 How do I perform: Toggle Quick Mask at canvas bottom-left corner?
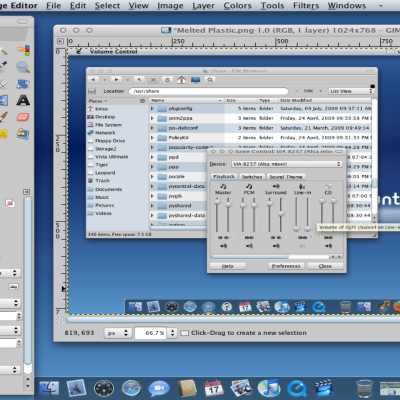pos(59,320)
